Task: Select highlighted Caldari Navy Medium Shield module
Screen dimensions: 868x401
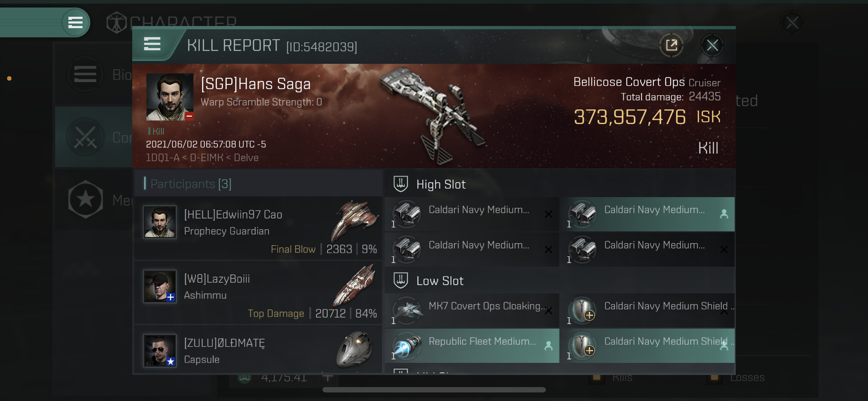Action: point(647,346)
